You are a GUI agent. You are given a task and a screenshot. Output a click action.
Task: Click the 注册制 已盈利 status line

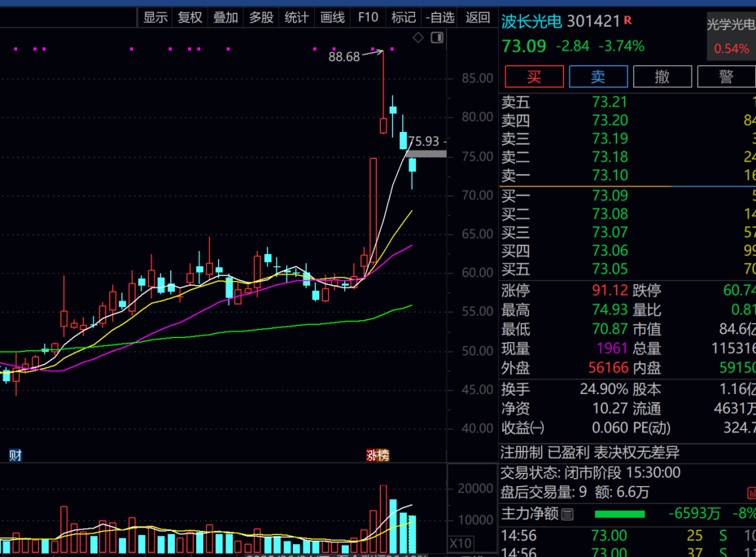point(590,453)
